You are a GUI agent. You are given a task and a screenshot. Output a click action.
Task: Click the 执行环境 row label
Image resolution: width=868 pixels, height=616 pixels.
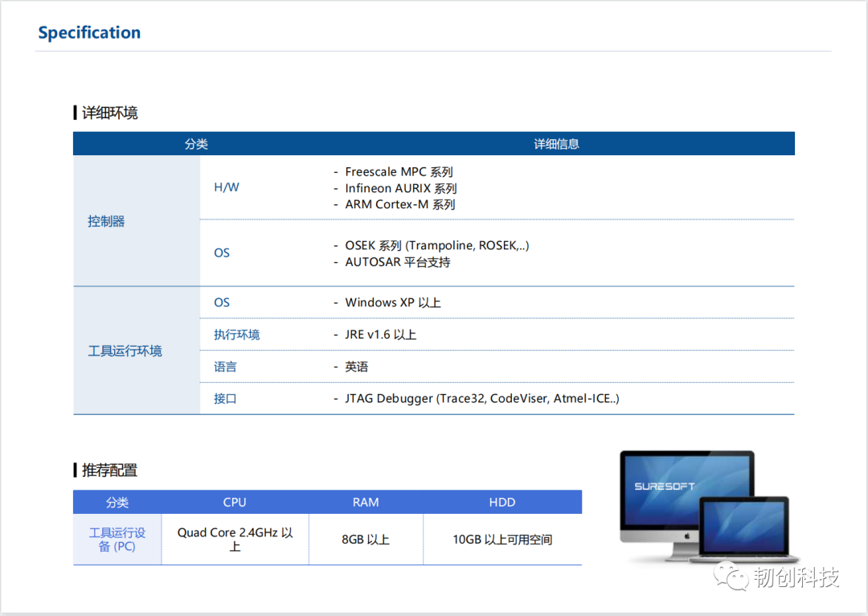[236, 334]
